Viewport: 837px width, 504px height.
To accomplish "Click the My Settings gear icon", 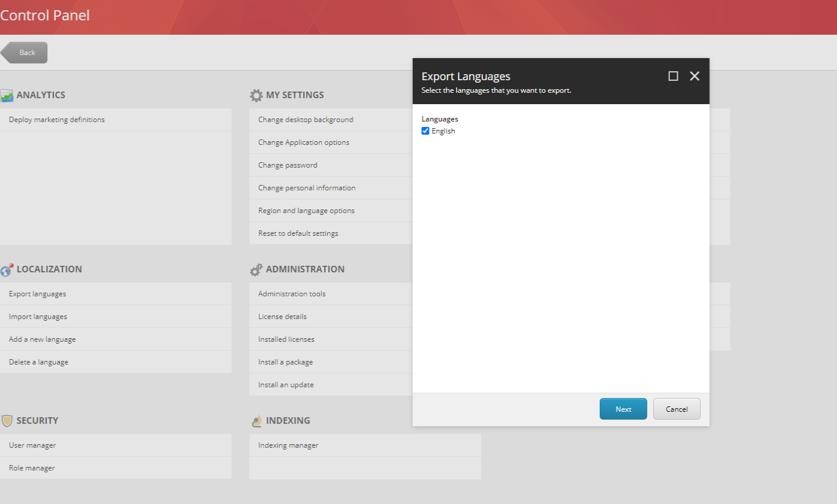I will coord(256,95).
